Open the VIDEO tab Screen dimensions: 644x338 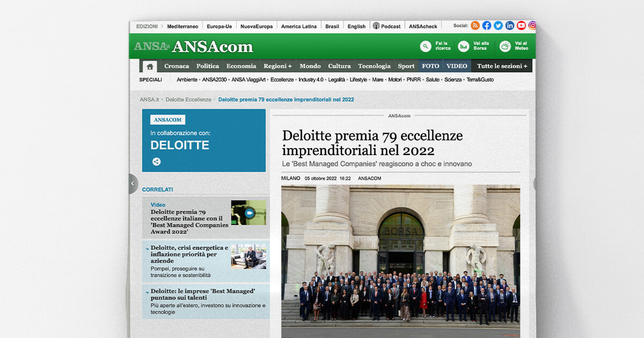coord(457,66)
